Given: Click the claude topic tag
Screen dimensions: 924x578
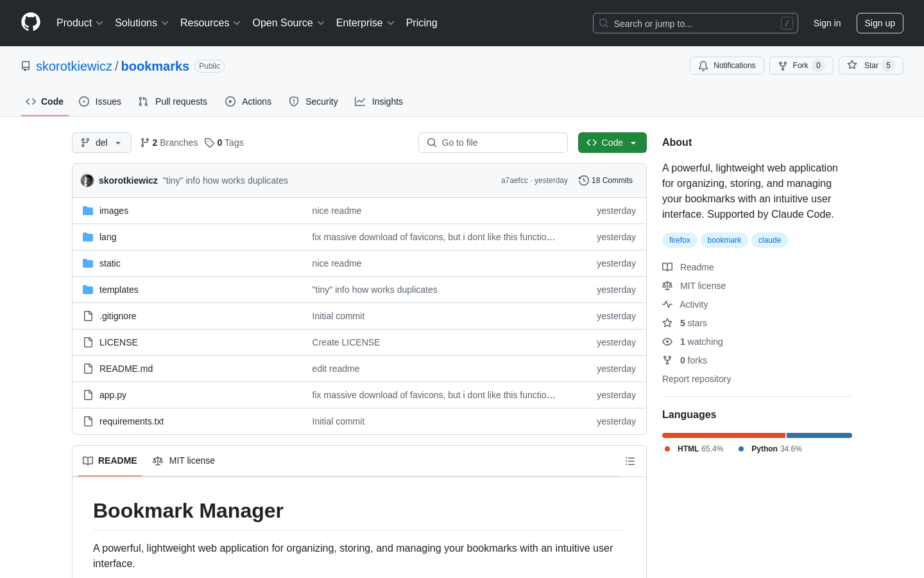Looking at the screenshot, I should pos(769,240).
